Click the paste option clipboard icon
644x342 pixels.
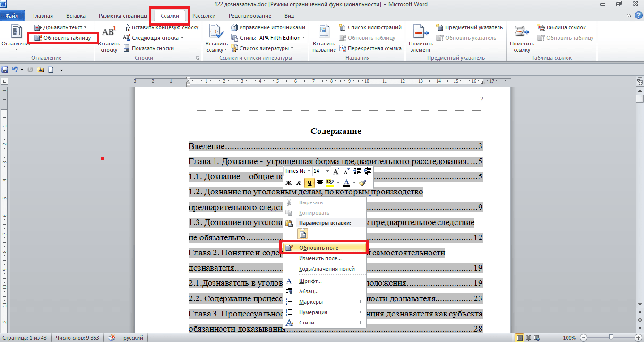(302, 234)
